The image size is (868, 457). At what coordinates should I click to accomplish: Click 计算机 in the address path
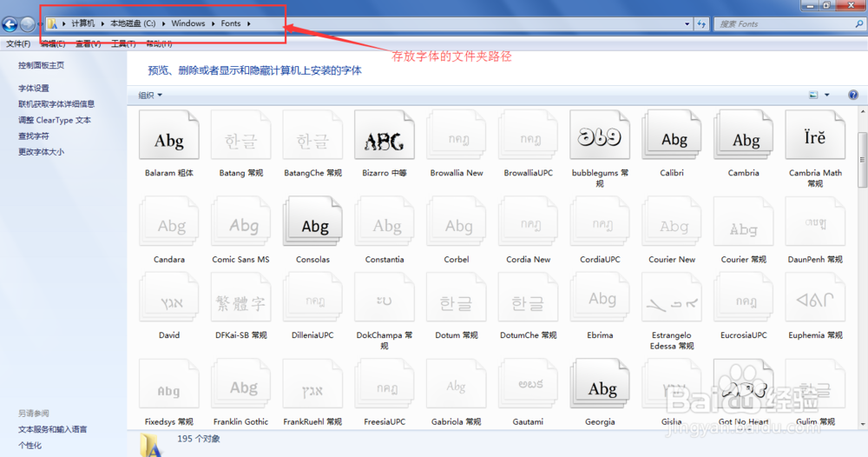coord(83,23)
